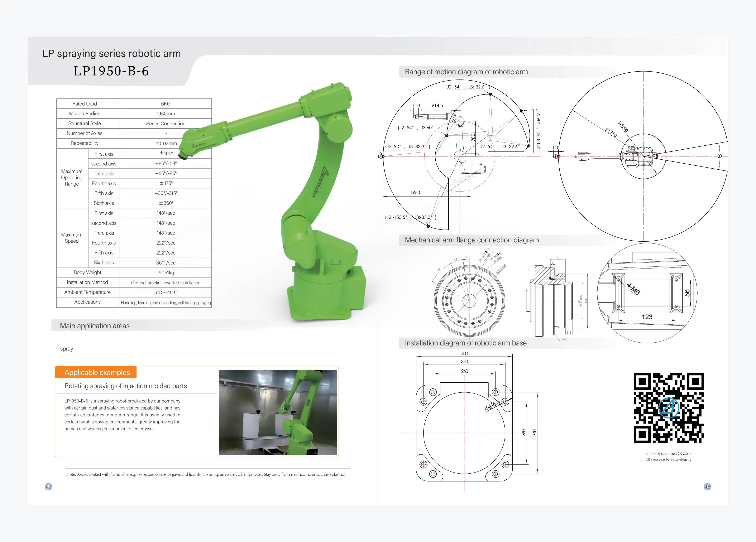756x542 pixels.
Task: Click 'Range of motion diagram of robotic arm' heading
Action: (466, 72)
